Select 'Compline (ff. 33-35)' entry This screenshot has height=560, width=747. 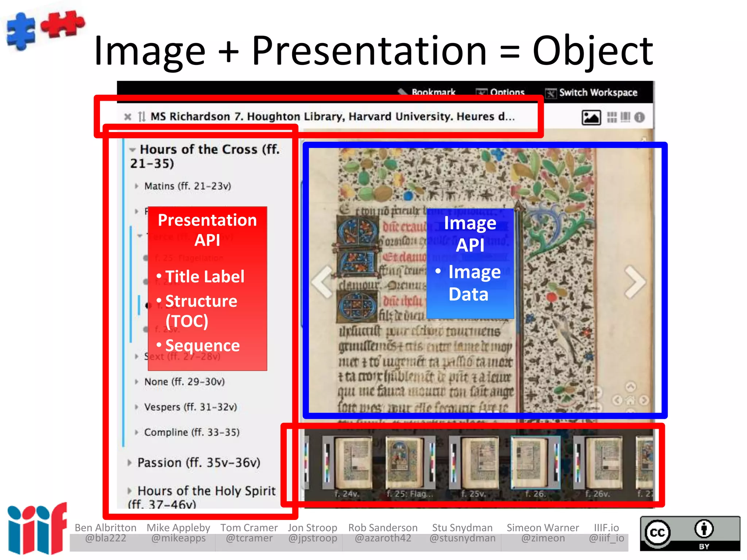[x=192, y=432]
